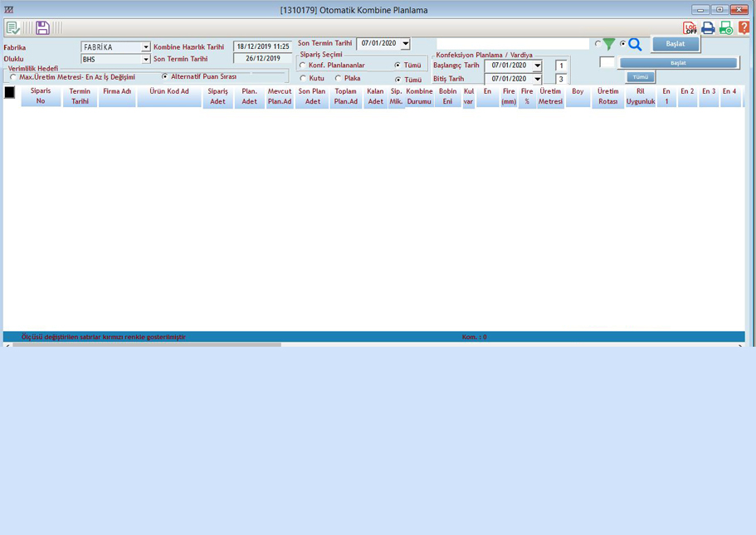The width and height of the screenshot is (756, 535).
Task: Click the blue printer icon
Action: [x=708, y=28]
